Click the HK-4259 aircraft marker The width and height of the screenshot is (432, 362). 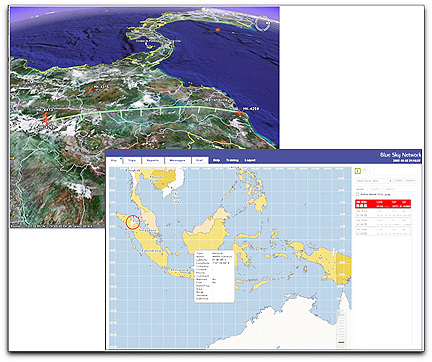pyautogui.click(x=239, y=112)
